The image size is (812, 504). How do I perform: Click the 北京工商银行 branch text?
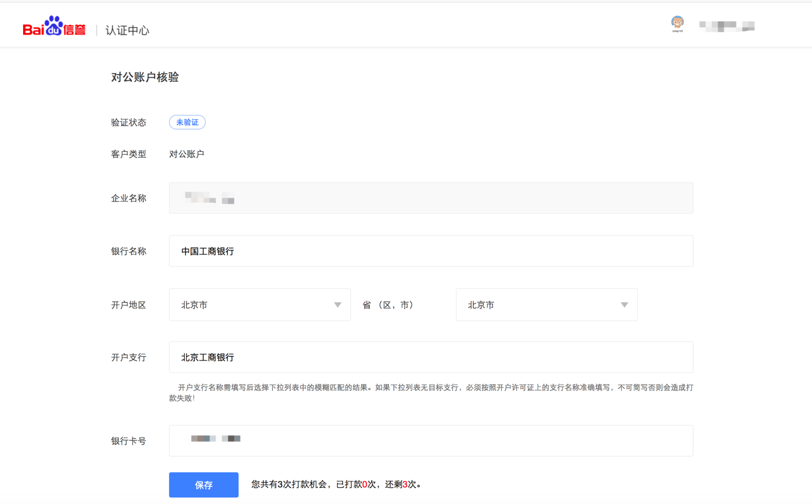click(207, 357)
